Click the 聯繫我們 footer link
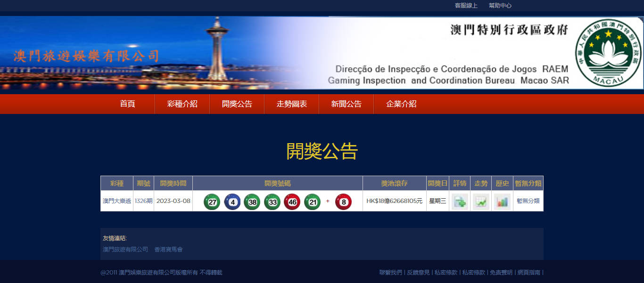644x283 pixels. (x=391, y=273)
